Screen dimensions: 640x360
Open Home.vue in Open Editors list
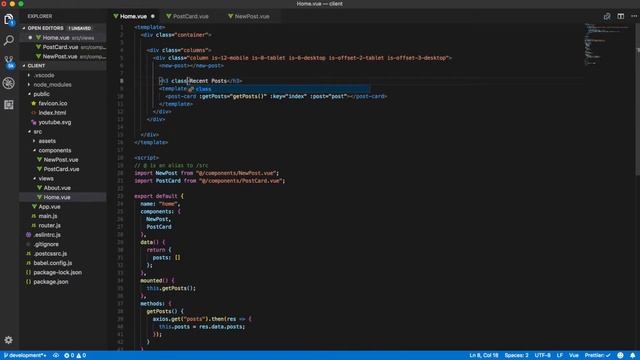click(63, 38)
